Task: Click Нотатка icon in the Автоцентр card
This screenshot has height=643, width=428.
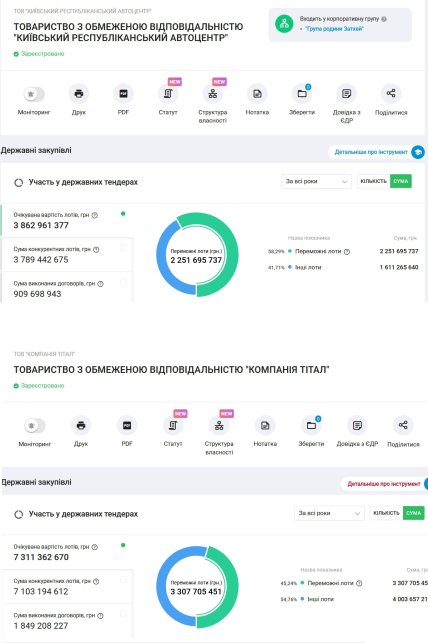Action: click(257, 93)
